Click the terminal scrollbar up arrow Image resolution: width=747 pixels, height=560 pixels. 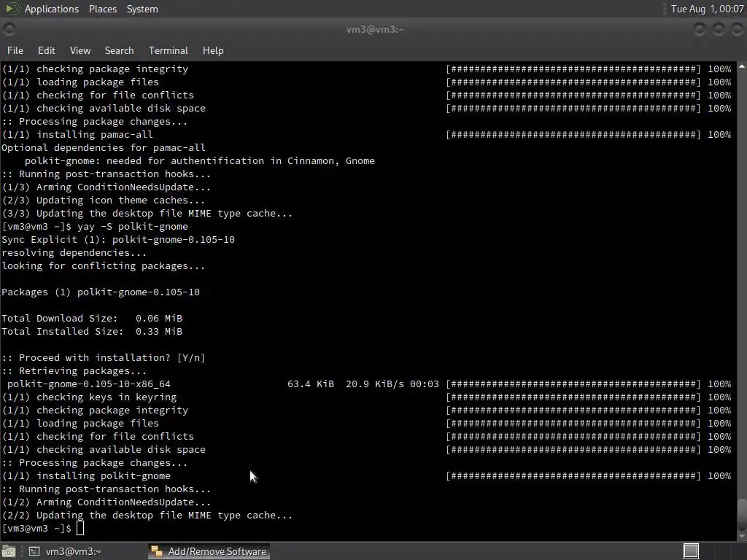[742, 67]
